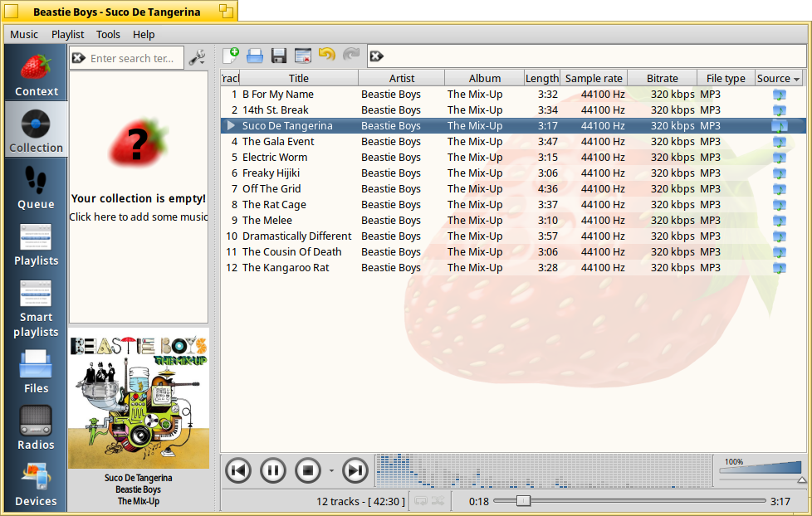The width and height of the screenshot is (812, 516).
Task: Skip to the previous track
Action: coord(238,470)
